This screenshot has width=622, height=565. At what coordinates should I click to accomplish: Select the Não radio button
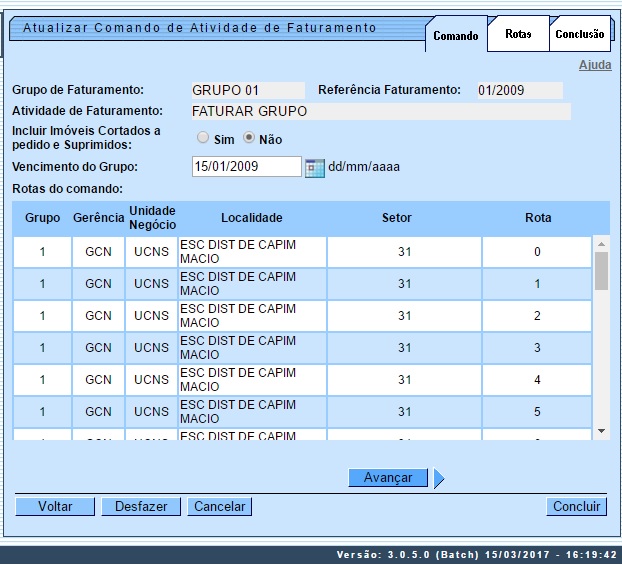point(250,139)
